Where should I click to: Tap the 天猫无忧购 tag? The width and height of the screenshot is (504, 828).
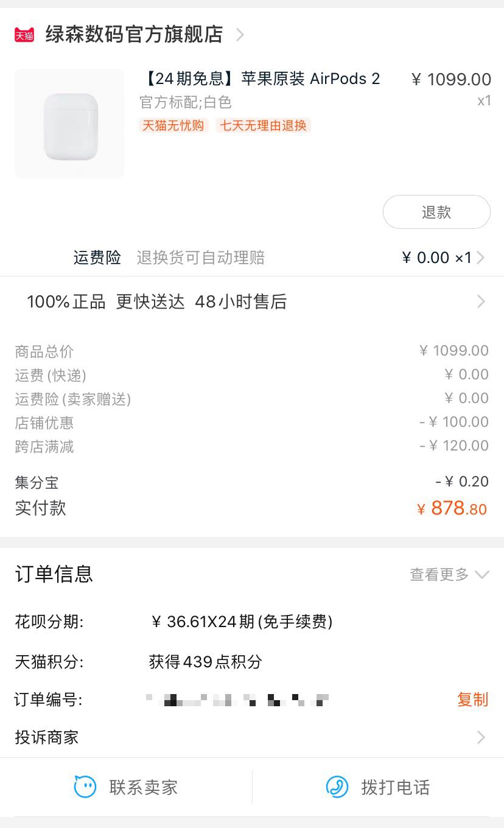173,126
